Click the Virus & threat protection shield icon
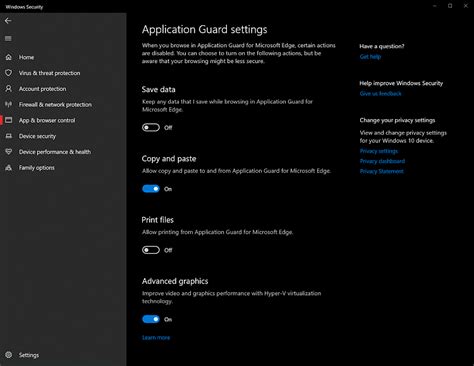Viewport: 474px width, 366px height. tap(9, 73)
